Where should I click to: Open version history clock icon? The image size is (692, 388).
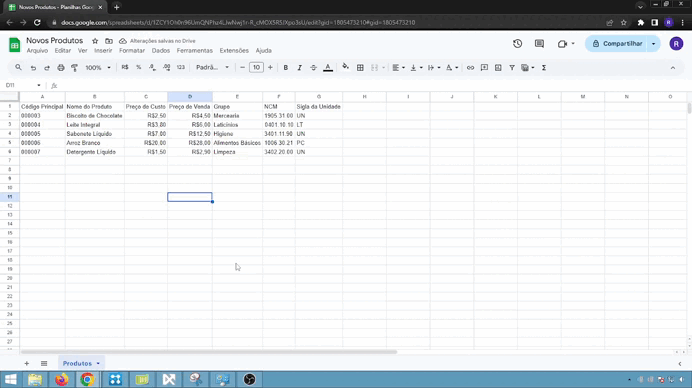(517, 44)
